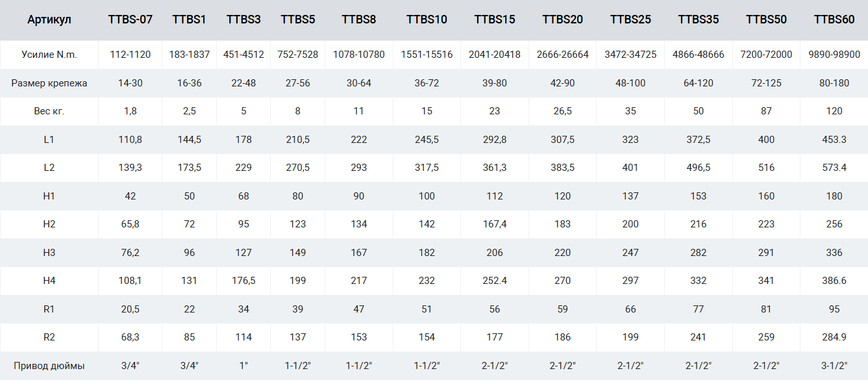868x384 pixels.
Task: Select the torque value 9890-98900
Action: coord(834,55)
